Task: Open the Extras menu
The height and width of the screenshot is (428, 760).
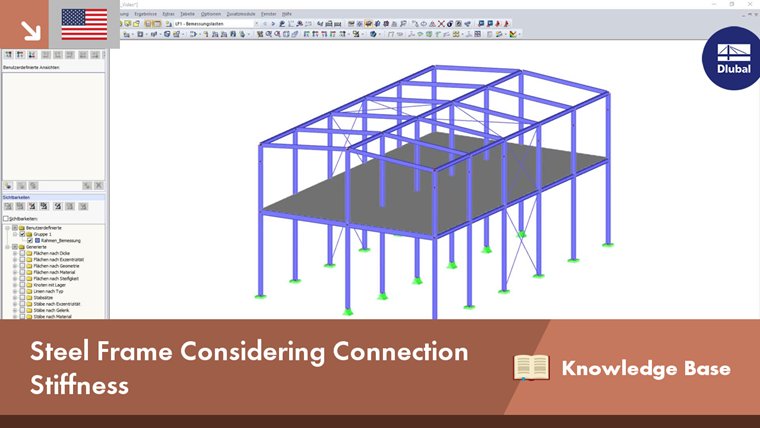Action: 169,14
